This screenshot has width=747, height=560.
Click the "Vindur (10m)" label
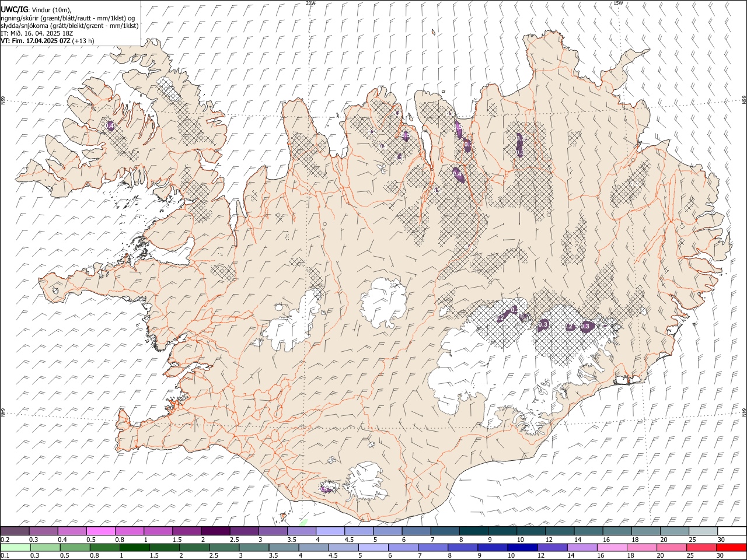coord(51,10)
